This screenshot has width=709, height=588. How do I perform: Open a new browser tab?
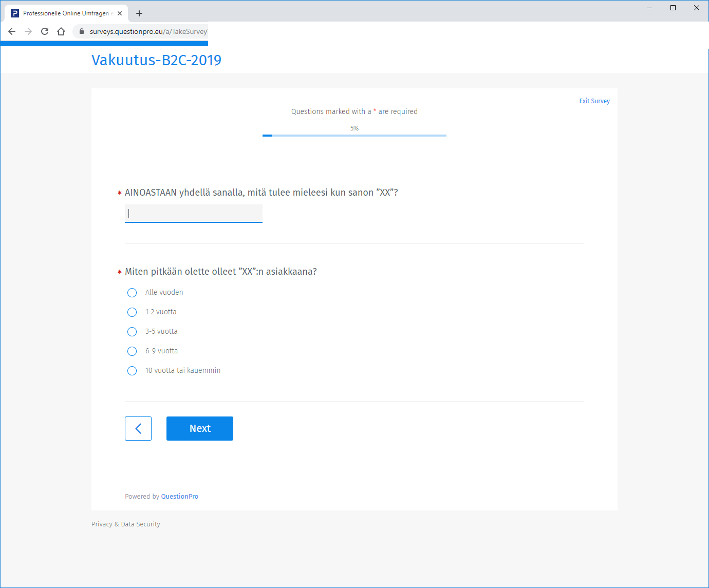click(x=139, y=13)
